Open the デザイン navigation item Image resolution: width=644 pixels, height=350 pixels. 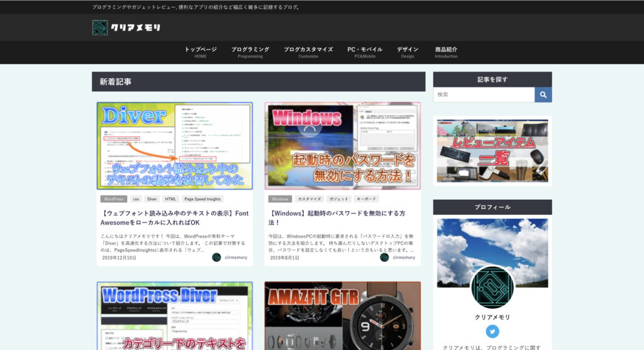coord(408,52)
